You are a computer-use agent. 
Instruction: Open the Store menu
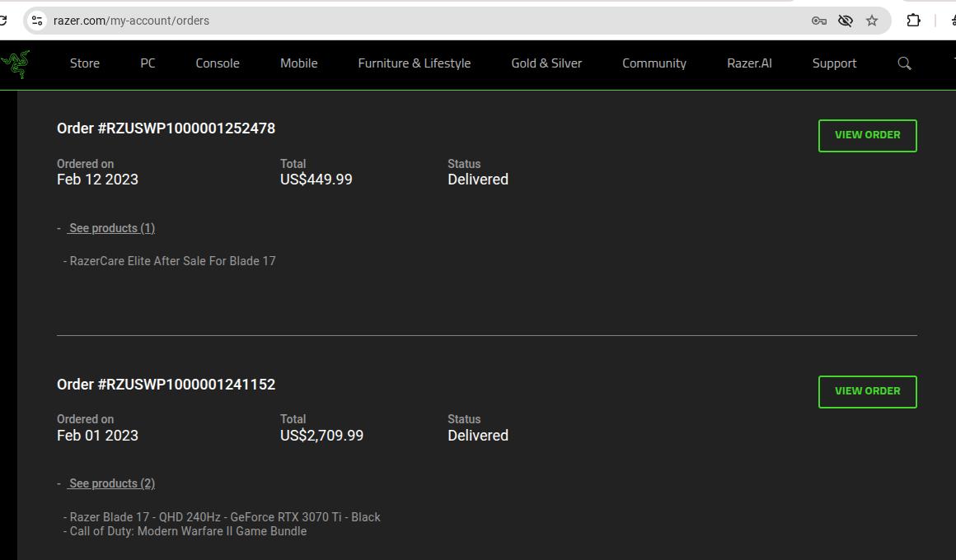coord(84,63)
